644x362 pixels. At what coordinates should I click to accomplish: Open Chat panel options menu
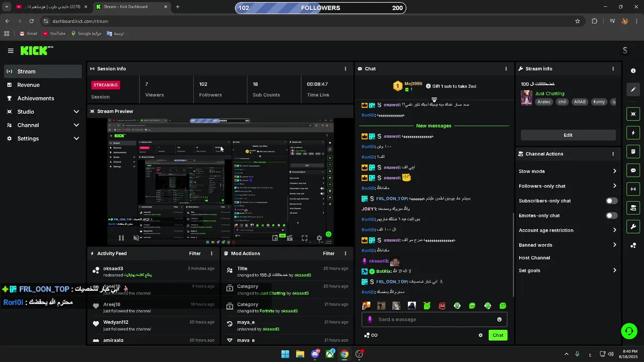pos(506,69)
